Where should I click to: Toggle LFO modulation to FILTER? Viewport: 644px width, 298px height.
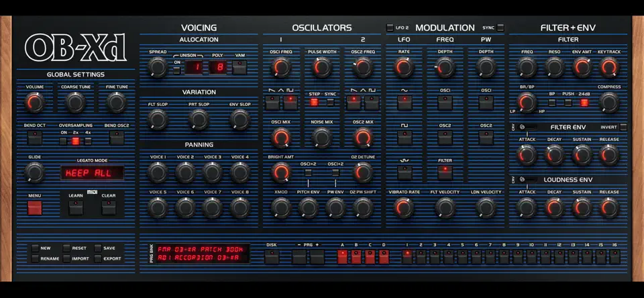[x=445, y=172]
